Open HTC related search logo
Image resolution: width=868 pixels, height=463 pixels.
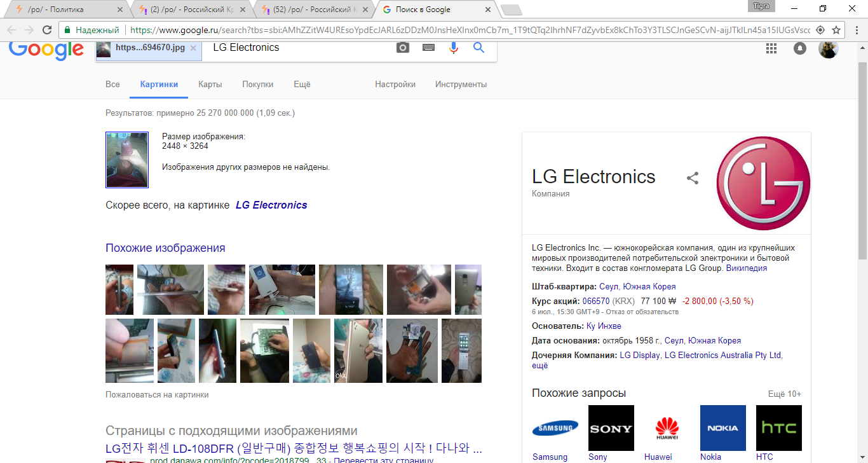[779, 428]
